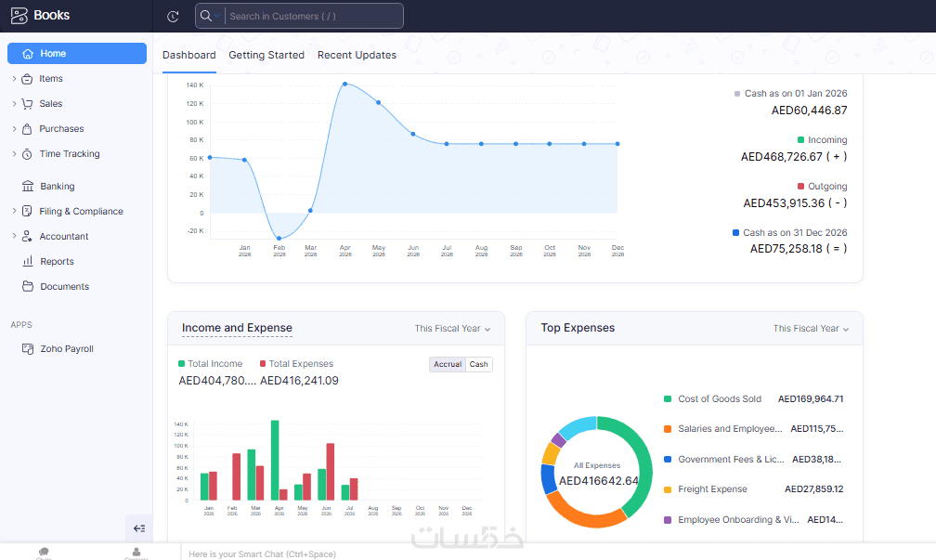Image resolution: width=936 pixels, height=560 pixels.
Task: Switch chart to Cash basis
Action: click(x=479, y=364)
